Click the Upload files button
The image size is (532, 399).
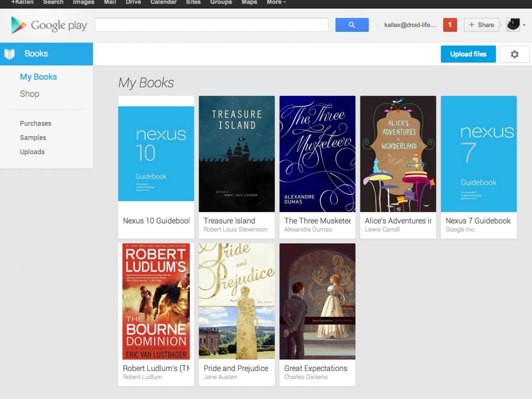click(468, 54)
